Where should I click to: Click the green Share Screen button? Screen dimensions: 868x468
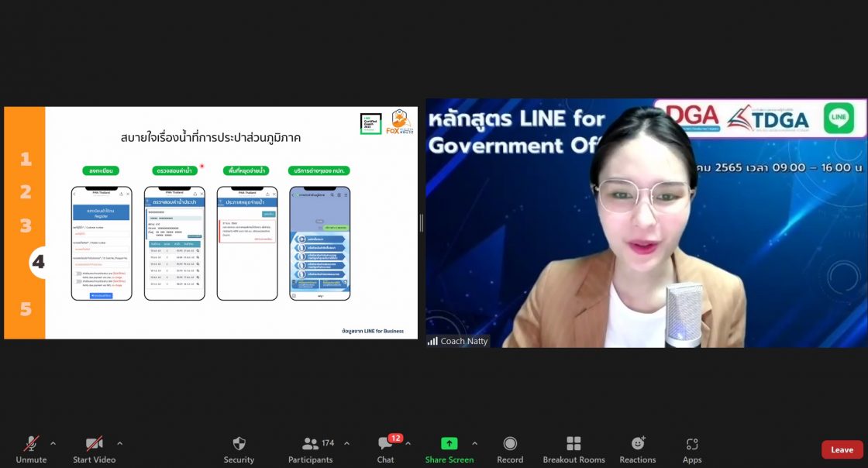point(449,449)
